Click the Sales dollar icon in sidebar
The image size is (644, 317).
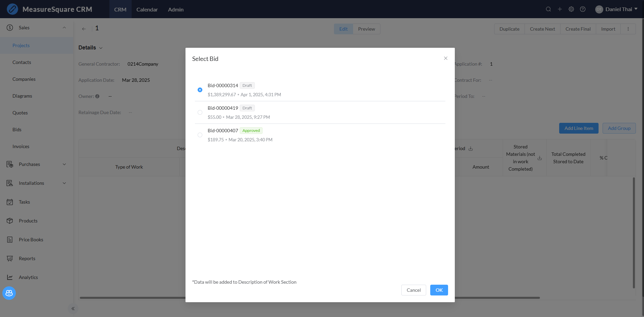[10, 28]
